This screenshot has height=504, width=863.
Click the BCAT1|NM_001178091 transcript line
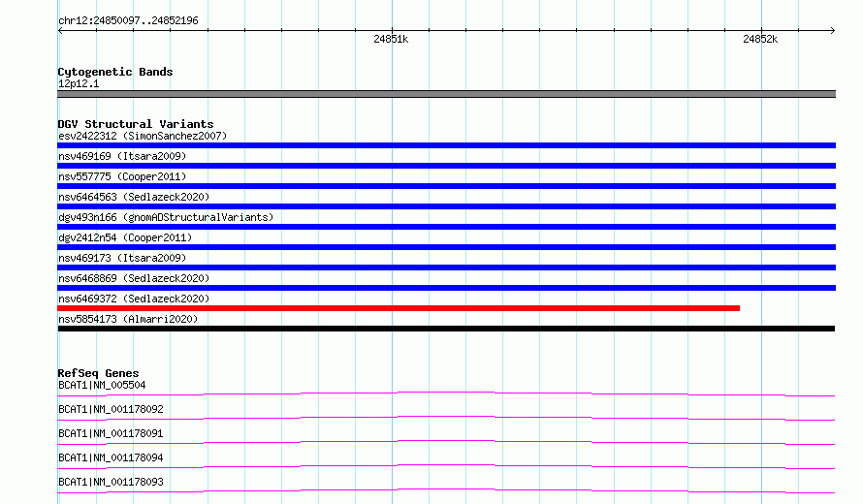446,442
